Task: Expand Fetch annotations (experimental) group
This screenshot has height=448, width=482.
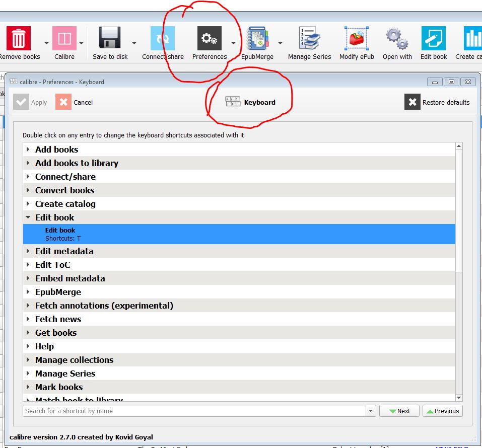Action: tap(28, 306)
